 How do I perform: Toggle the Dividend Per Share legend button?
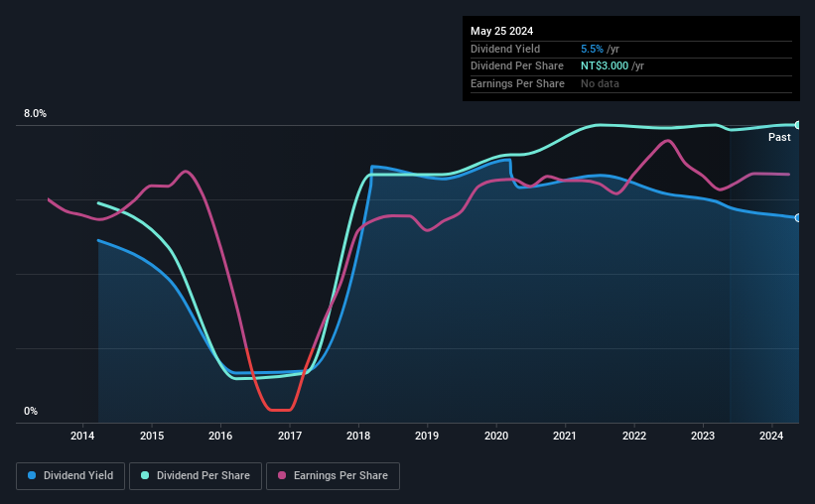click(195, 476)
